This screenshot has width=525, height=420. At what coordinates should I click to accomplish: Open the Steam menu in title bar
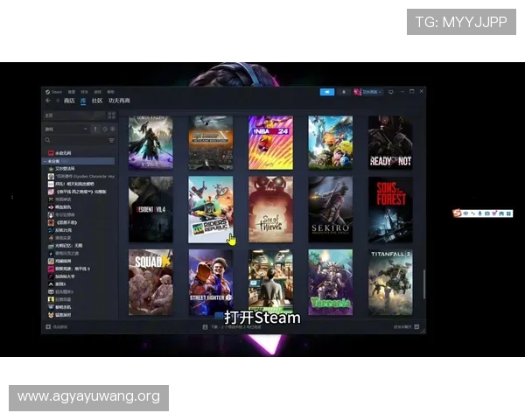point(57,91)
